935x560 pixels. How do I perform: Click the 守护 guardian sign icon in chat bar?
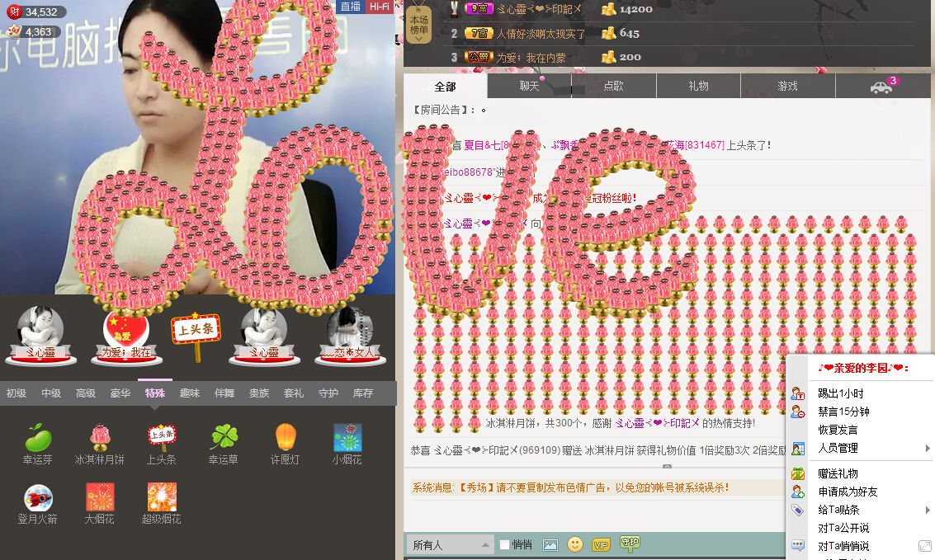[x=630, y=544]
